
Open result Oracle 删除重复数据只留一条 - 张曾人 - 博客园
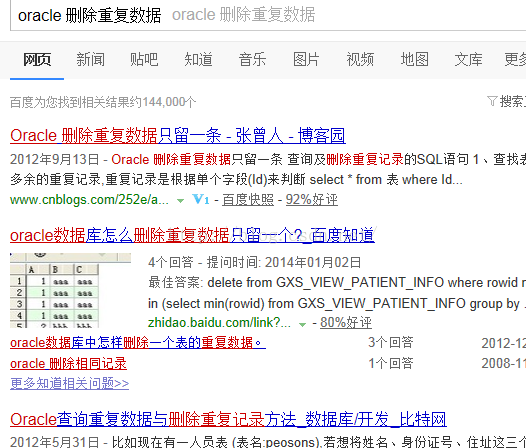click(178, 136)
